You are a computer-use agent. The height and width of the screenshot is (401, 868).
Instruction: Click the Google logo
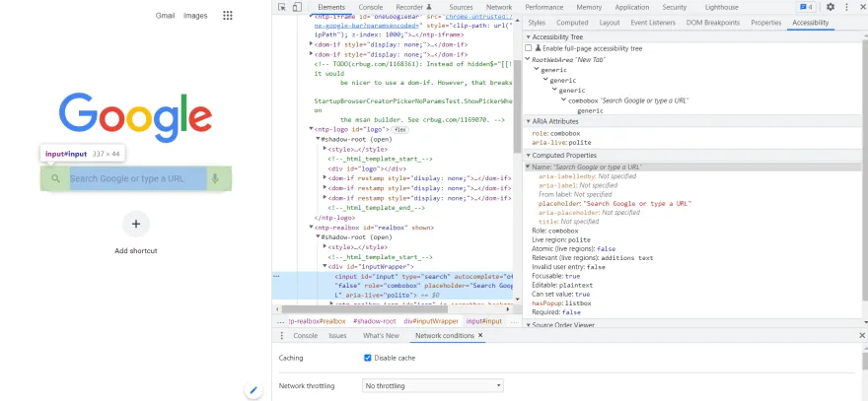[x=136, y=117]
